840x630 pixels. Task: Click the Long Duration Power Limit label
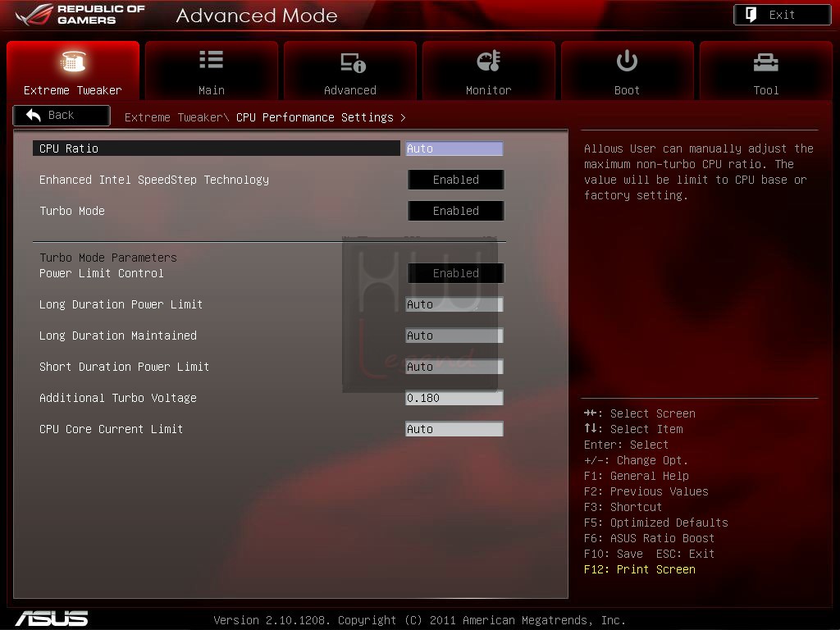(x=121, y=304)
